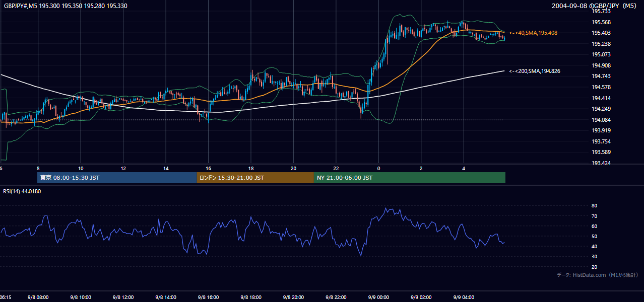Click the date label 9/8 10:00
644x302 pixels.
click(81, 297)
